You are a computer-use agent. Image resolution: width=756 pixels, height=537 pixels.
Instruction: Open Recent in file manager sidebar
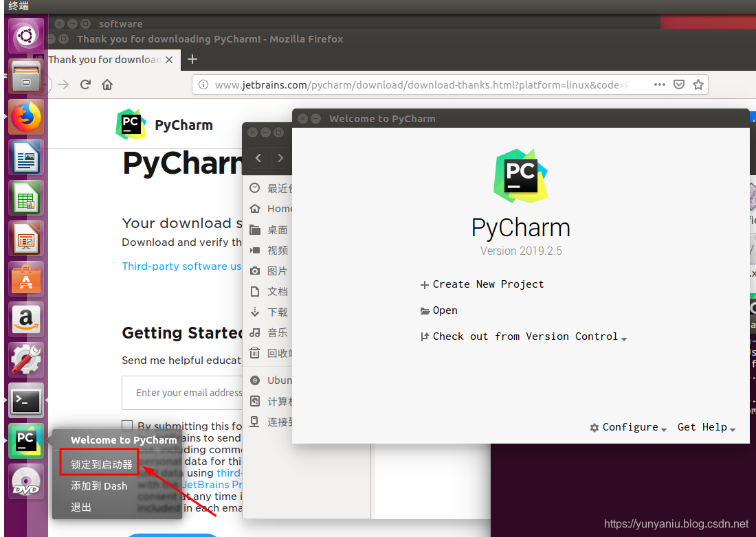(x=270, y=188)
